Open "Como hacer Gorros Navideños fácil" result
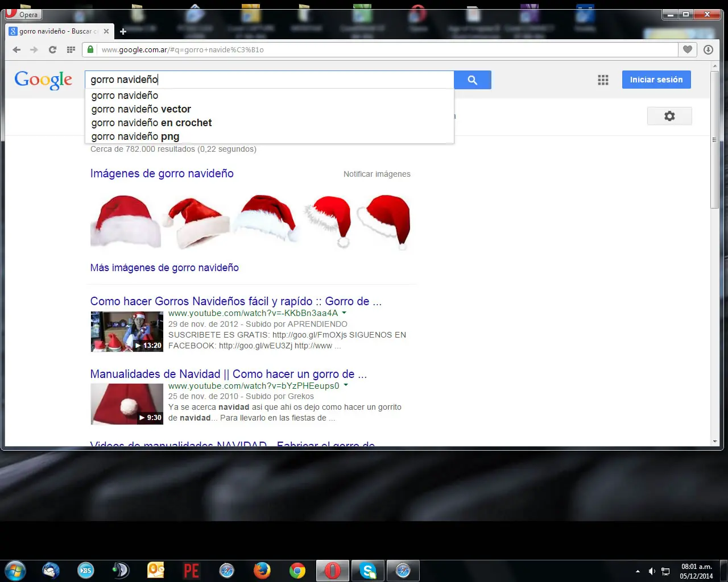The height and width of the screenshot is (582, 728). (x=236, y=301)
